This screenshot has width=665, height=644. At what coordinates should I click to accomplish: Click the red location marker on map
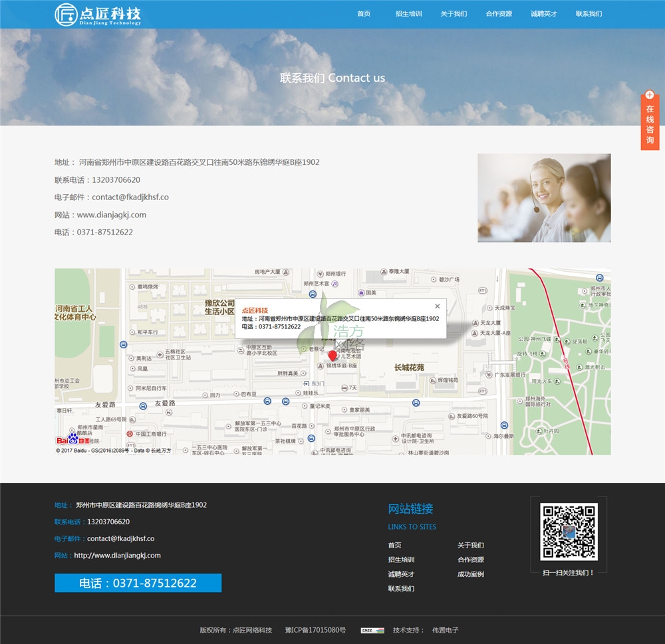[x=332, y=356]
